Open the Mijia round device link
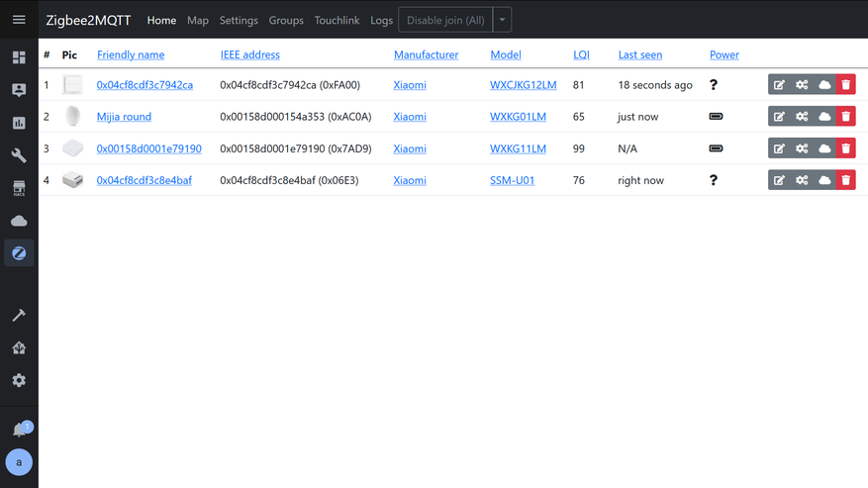The height and width of the screenshot is (488, 868). coord(124,117)
